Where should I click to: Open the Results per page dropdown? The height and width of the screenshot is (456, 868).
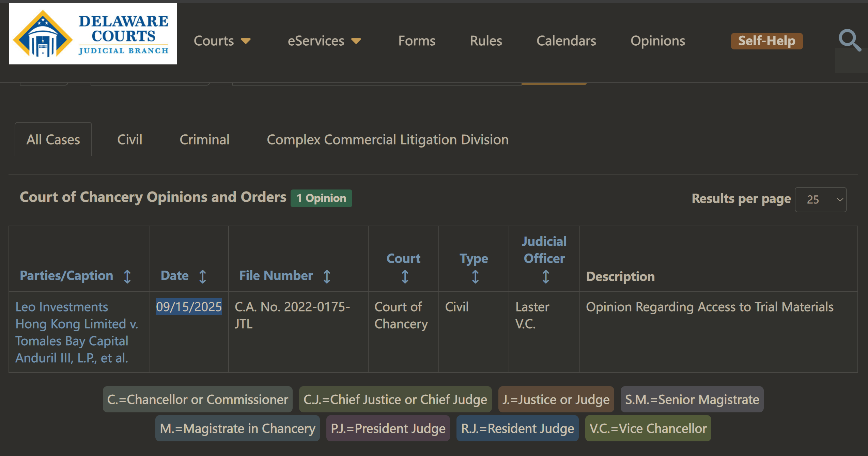point(820,200)
